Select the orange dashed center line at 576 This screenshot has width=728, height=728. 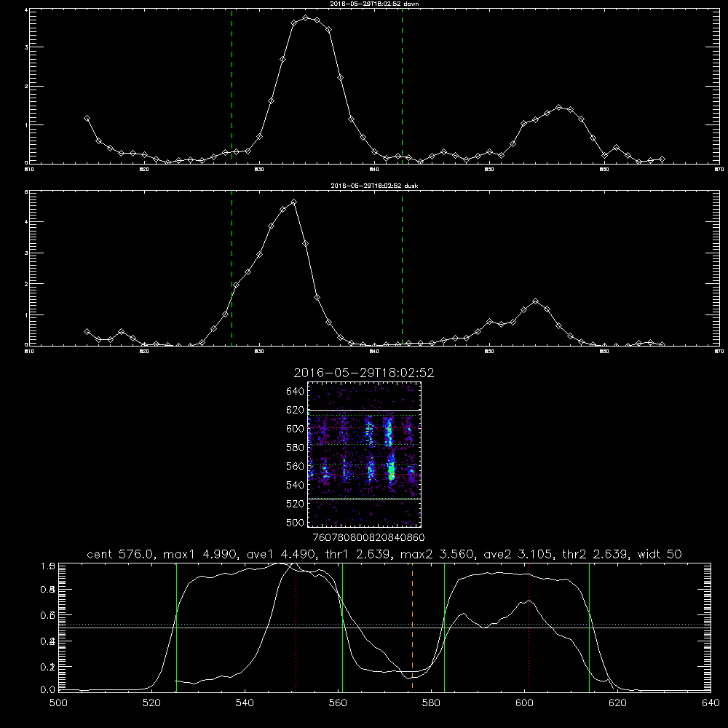(412, 627)
